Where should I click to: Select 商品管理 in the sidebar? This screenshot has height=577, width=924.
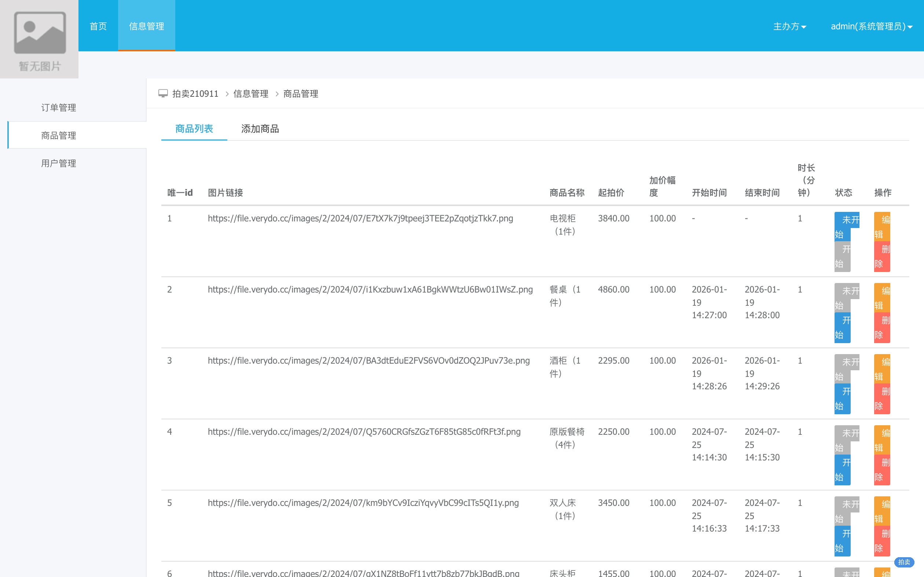tap(77, 136)
